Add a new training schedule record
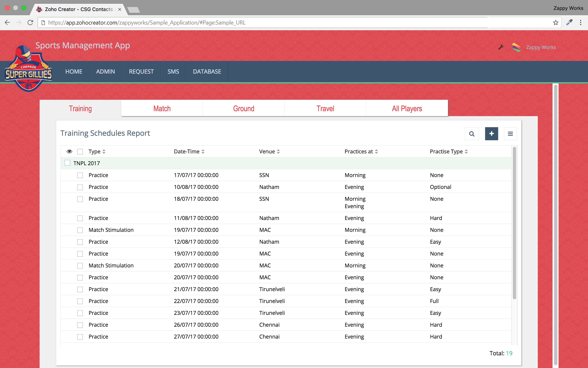Image resolution: width=588 pixels, height=368 pixels. tap(491, 134)
